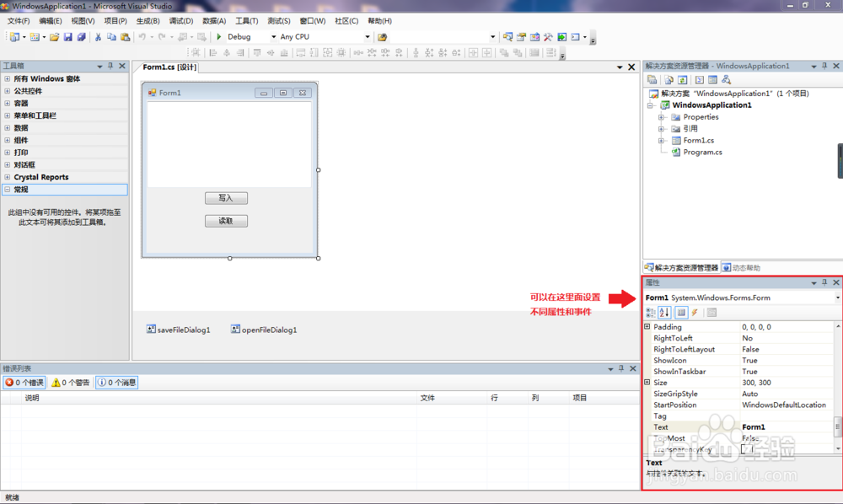Click View Designer icon in Solution Explorer
This screenshot has width=843, height=504.
(712, 79)
